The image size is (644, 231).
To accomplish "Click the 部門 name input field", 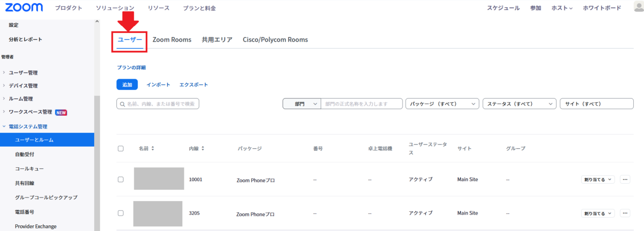I will (362, 104).
